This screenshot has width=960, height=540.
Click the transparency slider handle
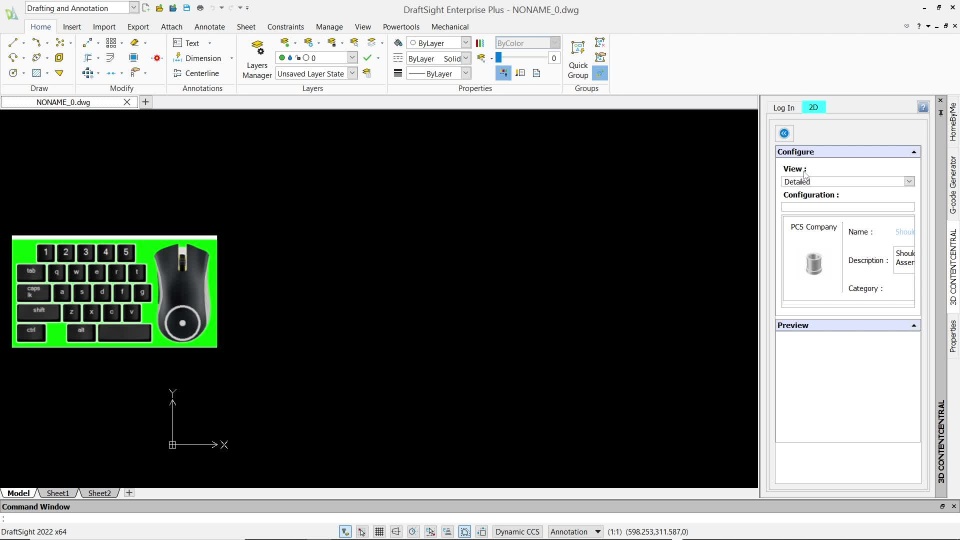pos(498,58)
